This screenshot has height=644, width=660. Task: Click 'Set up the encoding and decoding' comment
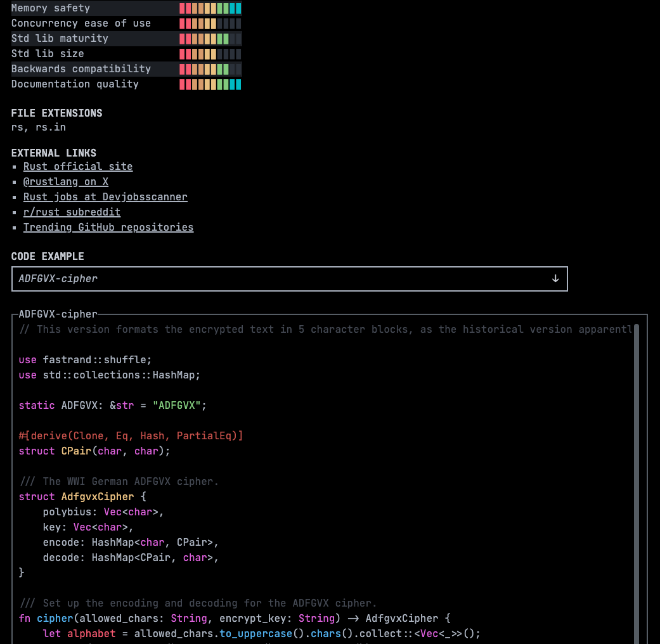(x=198, y=603)
